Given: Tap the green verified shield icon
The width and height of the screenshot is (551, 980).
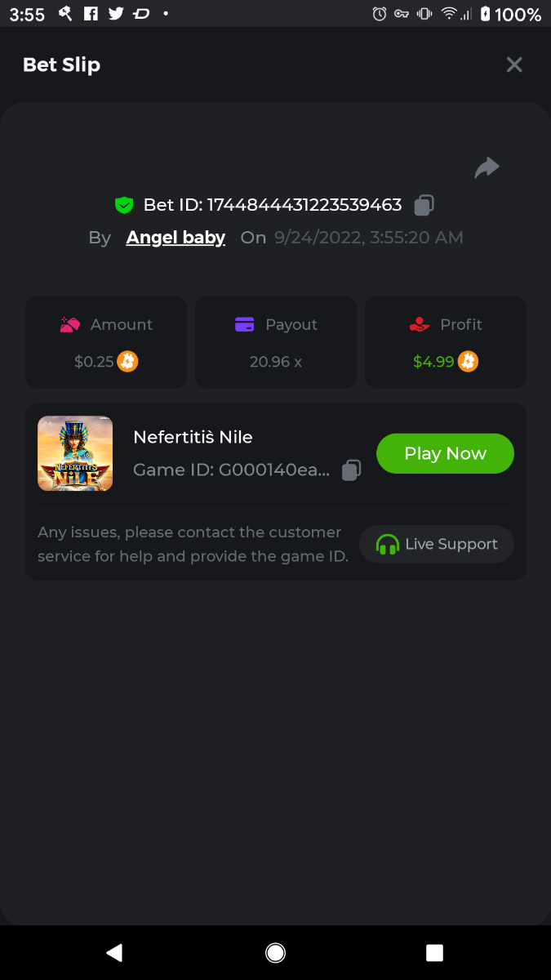Looking at the screenshot, I should point(124,205).
